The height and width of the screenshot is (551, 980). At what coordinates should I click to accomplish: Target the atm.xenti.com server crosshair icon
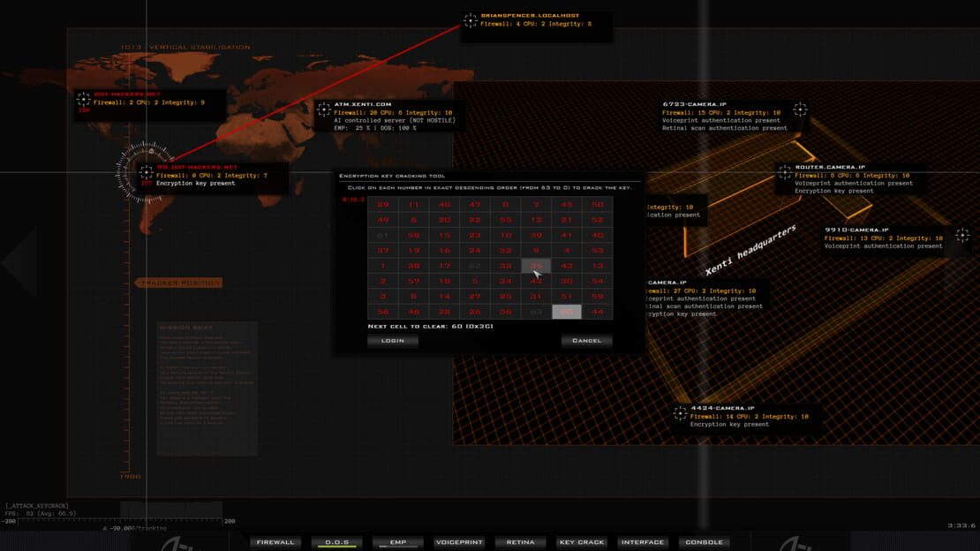[x=323, y=109]
